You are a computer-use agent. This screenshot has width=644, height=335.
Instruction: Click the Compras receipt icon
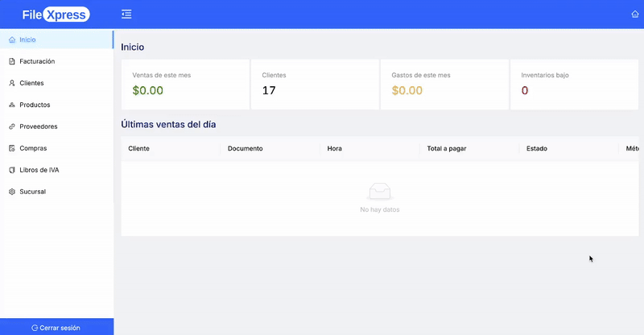pyautogui.click(x=12, y=148)
